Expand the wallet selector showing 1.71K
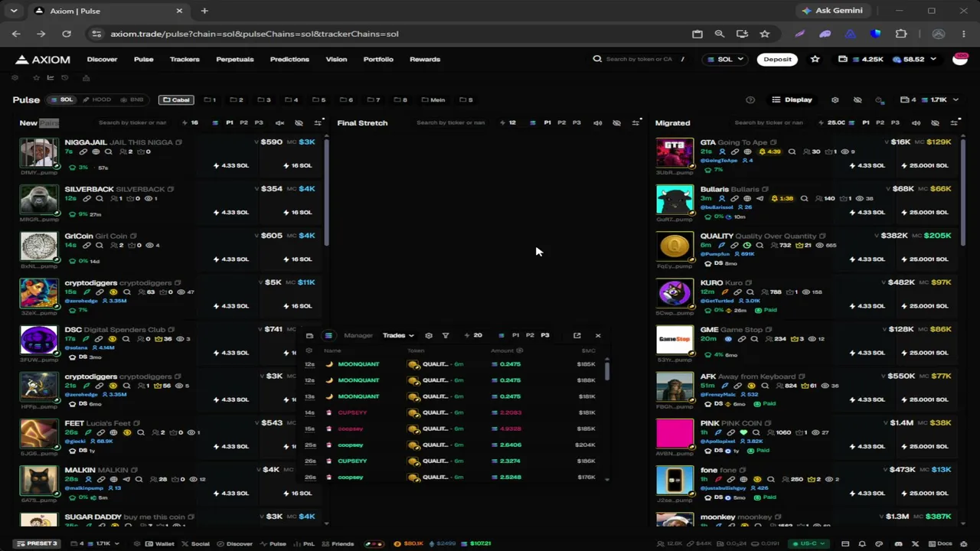This screenshot has width=980, height=551. 929,99
